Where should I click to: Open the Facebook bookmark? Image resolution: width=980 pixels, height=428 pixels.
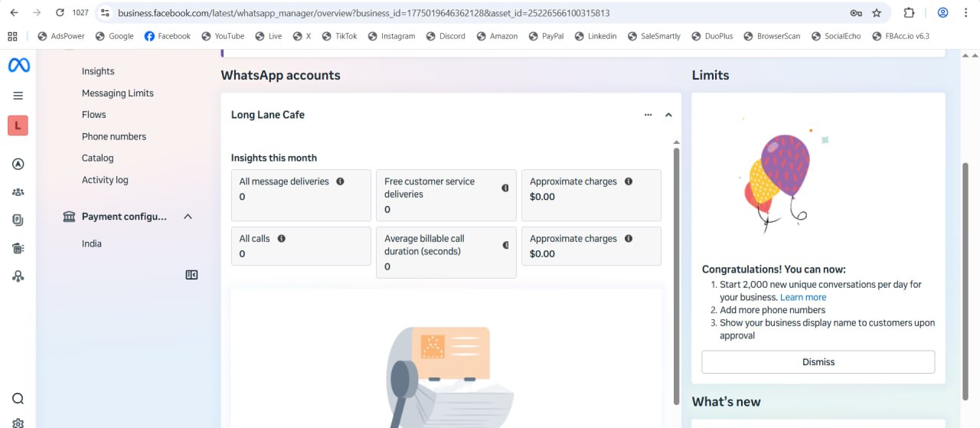click(x=167, y=36)
